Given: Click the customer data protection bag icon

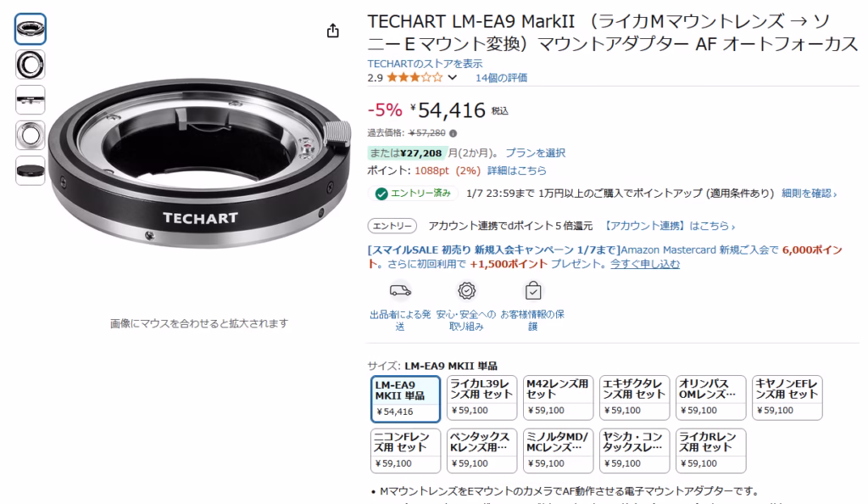Looking at the screenshot, I should pos(533,290).
